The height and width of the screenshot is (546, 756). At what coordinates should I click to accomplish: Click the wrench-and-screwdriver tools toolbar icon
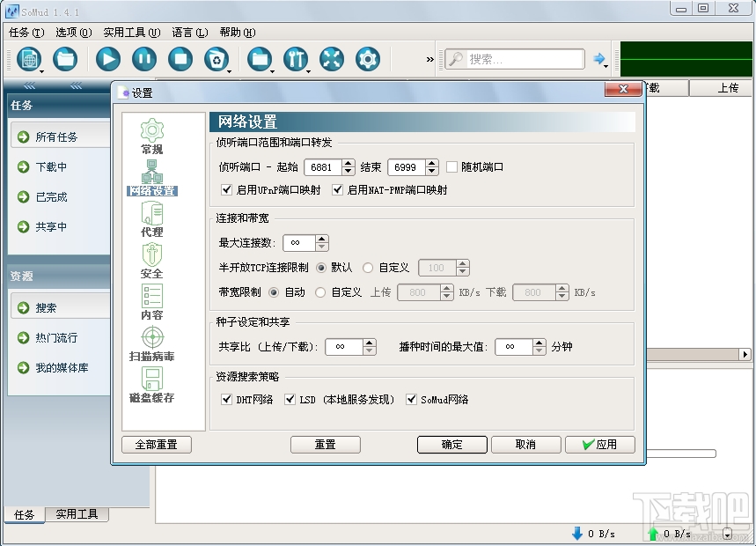(x=296, y=59)
